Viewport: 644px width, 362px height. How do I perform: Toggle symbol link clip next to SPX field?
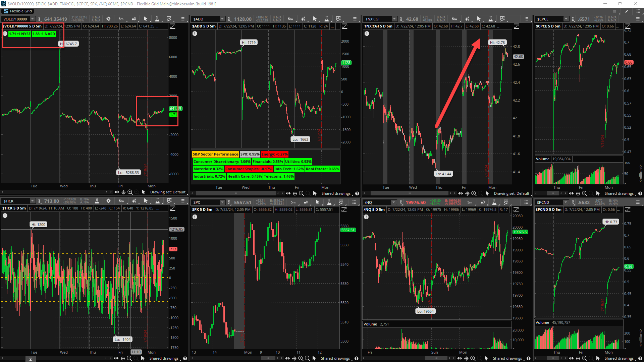229,202
